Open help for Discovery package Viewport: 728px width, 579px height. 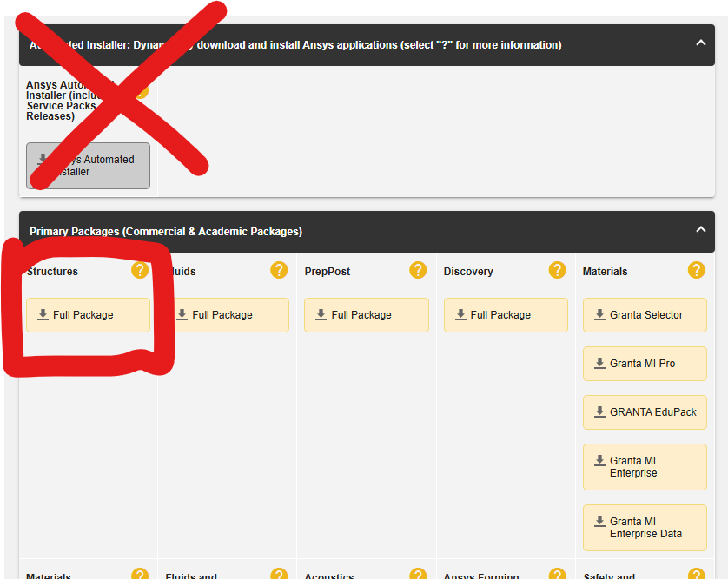tap(557, 270)
